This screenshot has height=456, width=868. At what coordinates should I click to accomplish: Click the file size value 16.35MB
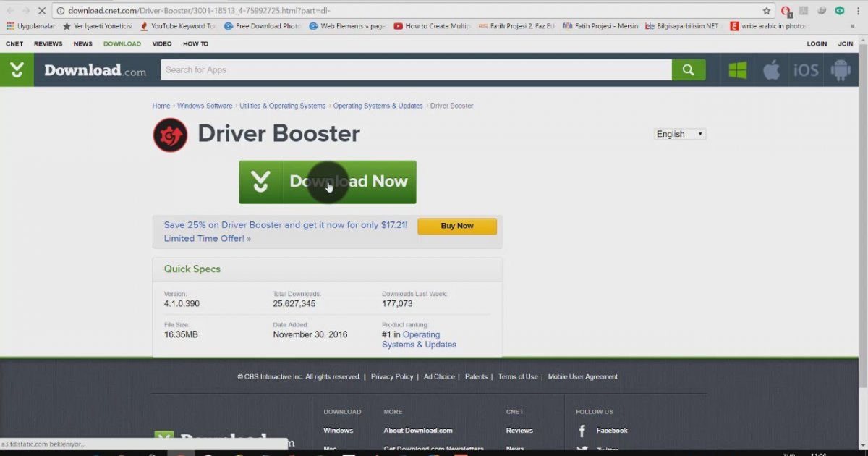pyautogui.click(x=181, y=335)
